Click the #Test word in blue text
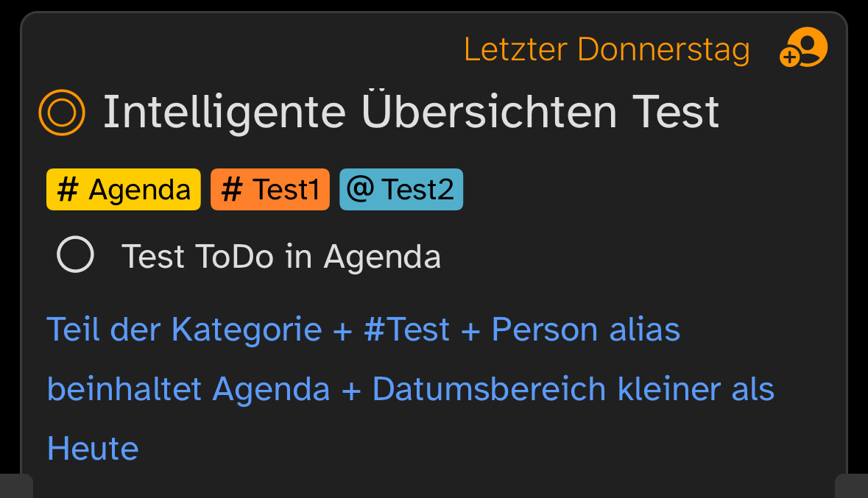 (x=407, y=330)
